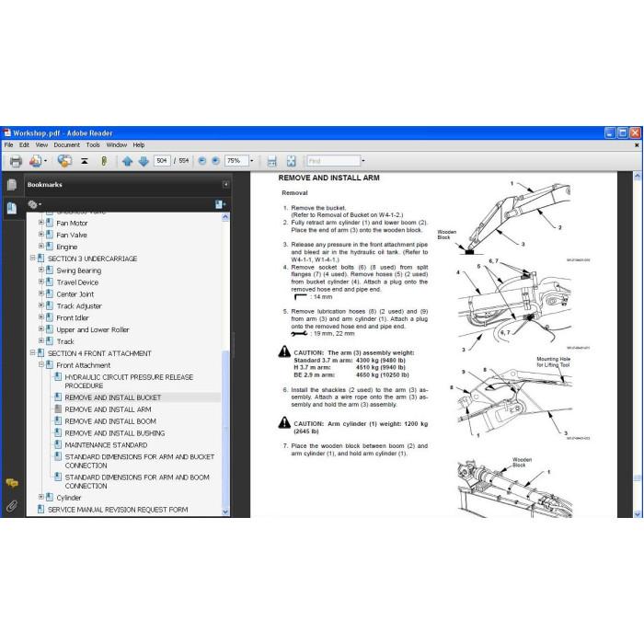
Task: Expand the Swing Bearing bookmark
Action: pos(41,270)
